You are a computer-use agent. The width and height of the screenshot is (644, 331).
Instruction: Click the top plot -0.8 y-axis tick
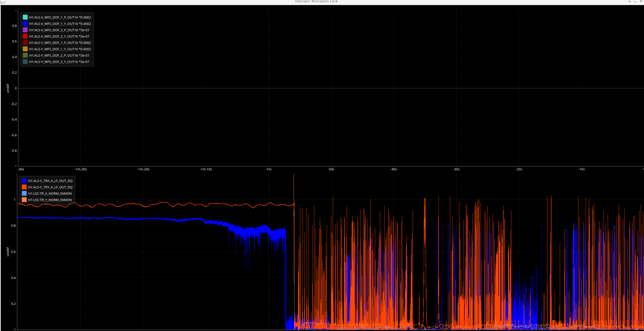point(14,151)
